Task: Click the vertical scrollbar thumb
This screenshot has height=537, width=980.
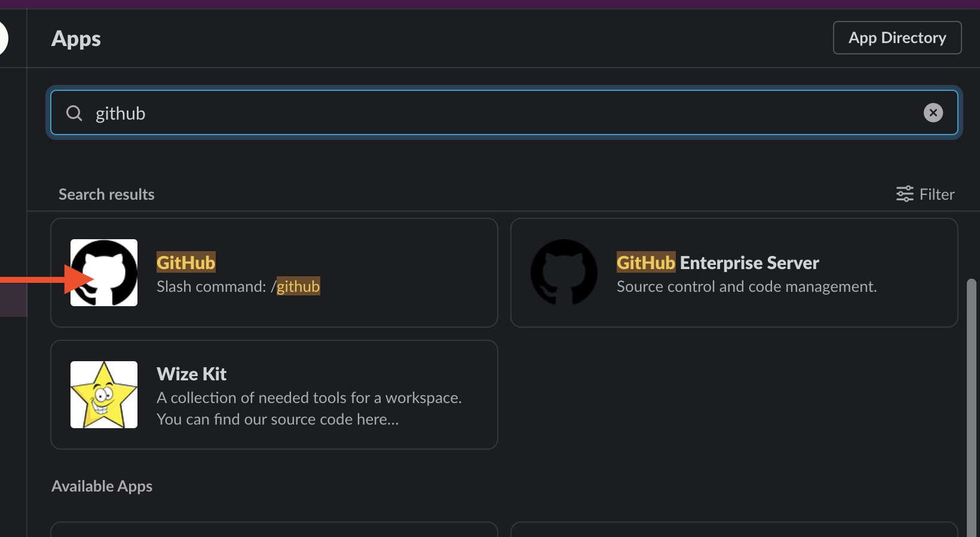Action: pyautogui.click(x=972, y=407)
